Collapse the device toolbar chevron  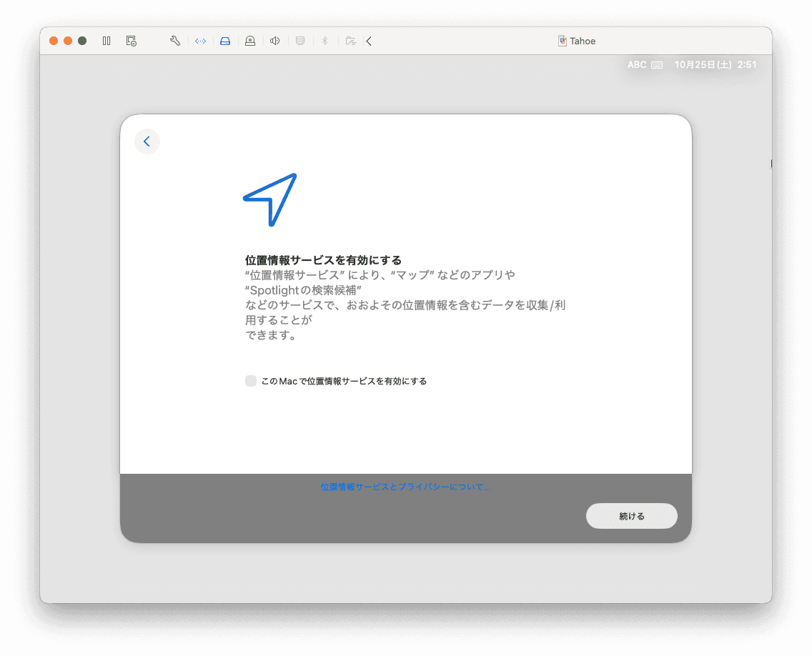[369, 41]
